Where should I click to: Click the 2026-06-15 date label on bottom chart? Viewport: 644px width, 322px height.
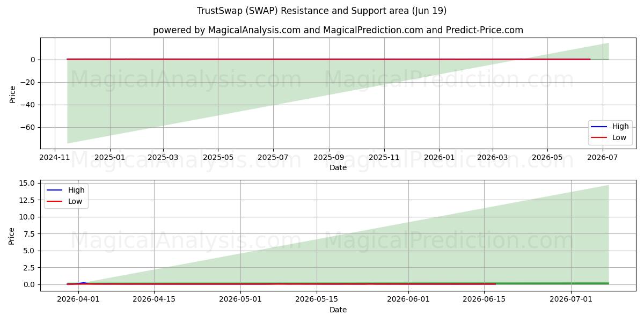(x=484, y=300)
